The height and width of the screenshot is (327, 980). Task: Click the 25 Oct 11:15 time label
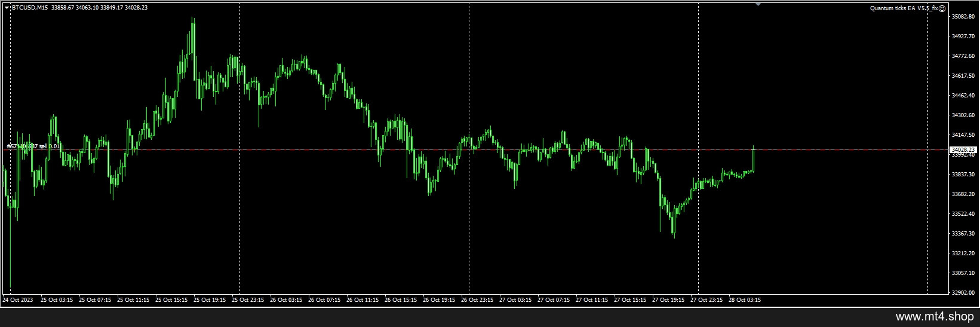[133, 300]
